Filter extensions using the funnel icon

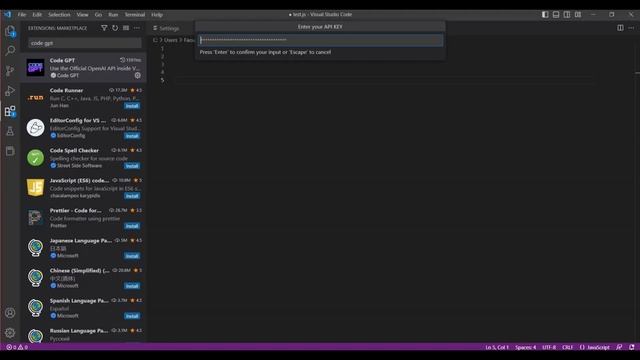(104, 28)
